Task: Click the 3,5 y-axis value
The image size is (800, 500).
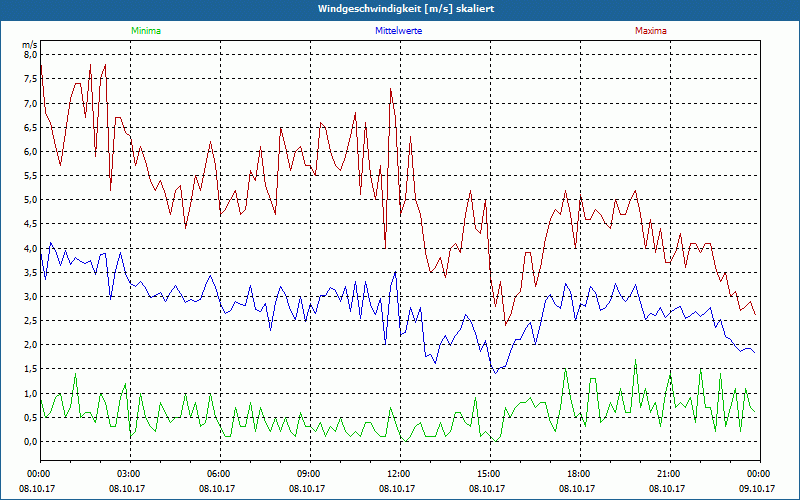Action: (31, 272)
